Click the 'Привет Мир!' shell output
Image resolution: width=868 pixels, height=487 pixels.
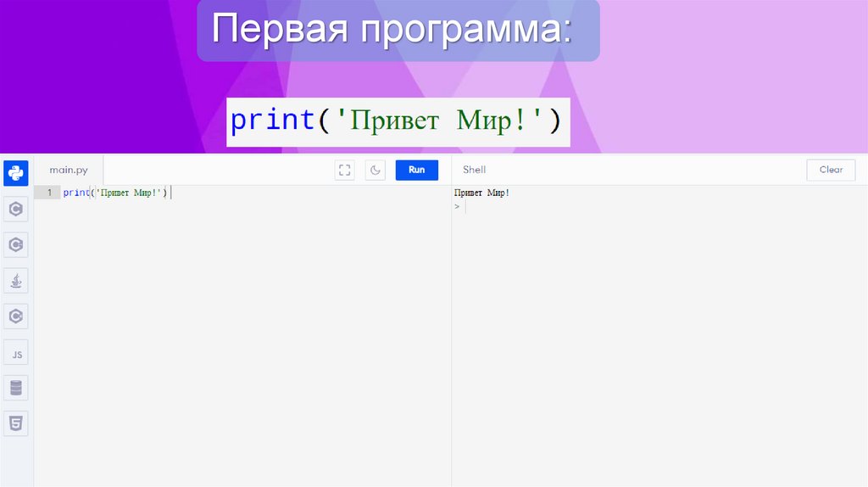click(x=481, y=193)
